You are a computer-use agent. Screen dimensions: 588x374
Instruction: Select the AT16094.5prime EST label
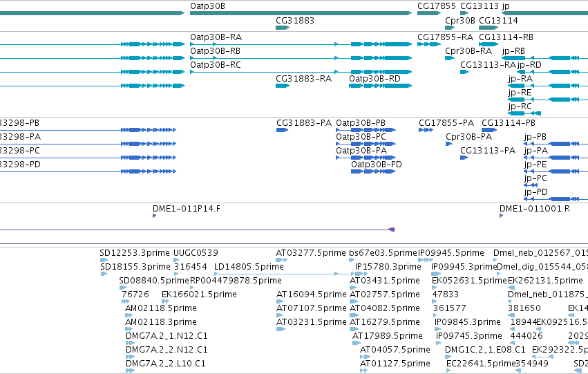coord(312,295)
